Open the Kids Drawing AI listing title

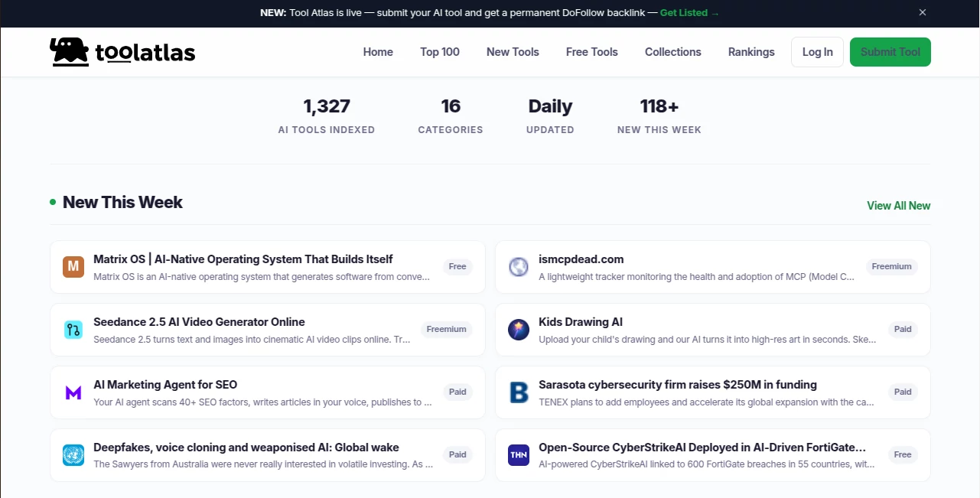tap(581, 322)
